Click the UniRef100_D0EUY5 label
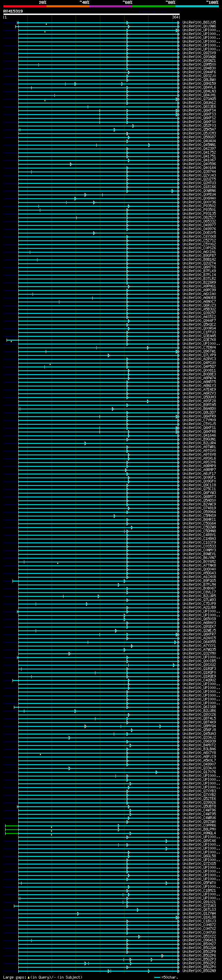This screenshot has width=222, height=980. (199, 233)
